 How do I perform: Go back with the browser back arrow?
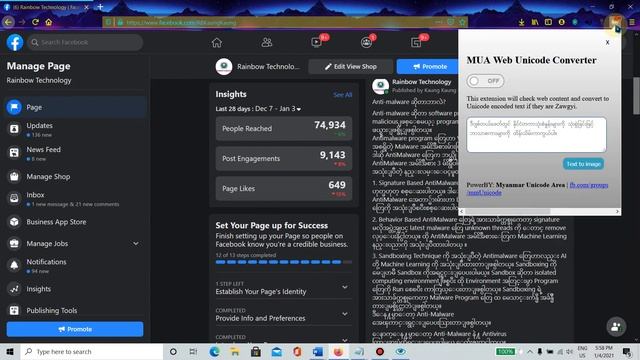point(9,22)
